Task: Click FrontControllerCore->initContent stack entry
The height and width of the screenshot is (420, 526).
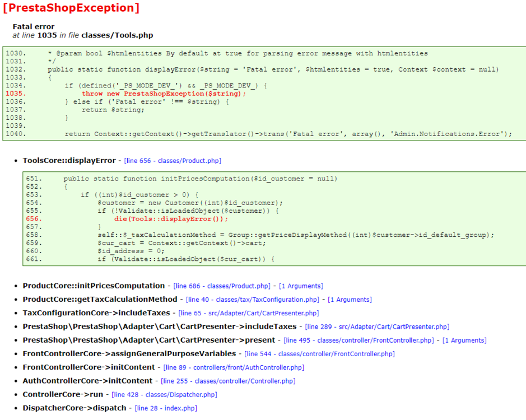Action: [x=89, y=367]
